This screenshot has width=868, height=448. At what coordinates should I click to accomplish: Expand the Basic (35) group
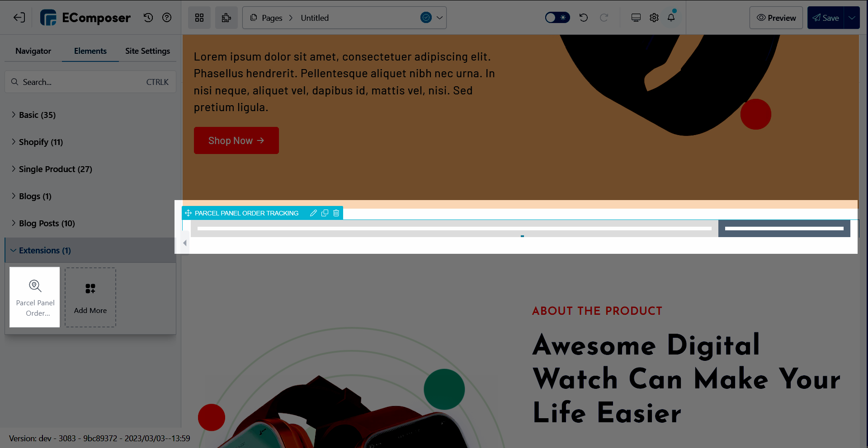pyautogui.click(x=90, y=115)
